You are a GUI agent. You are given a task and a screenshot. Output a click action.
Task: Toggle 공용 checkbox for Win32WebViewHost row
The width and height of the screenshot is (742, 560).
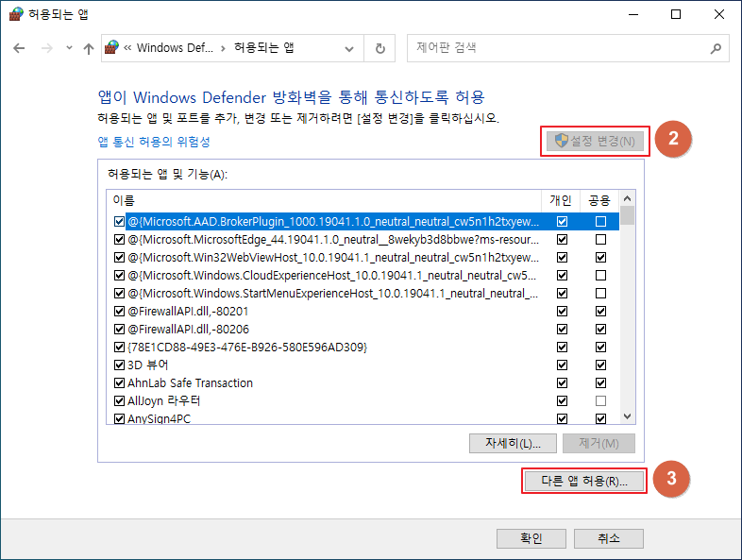[600, 258]
